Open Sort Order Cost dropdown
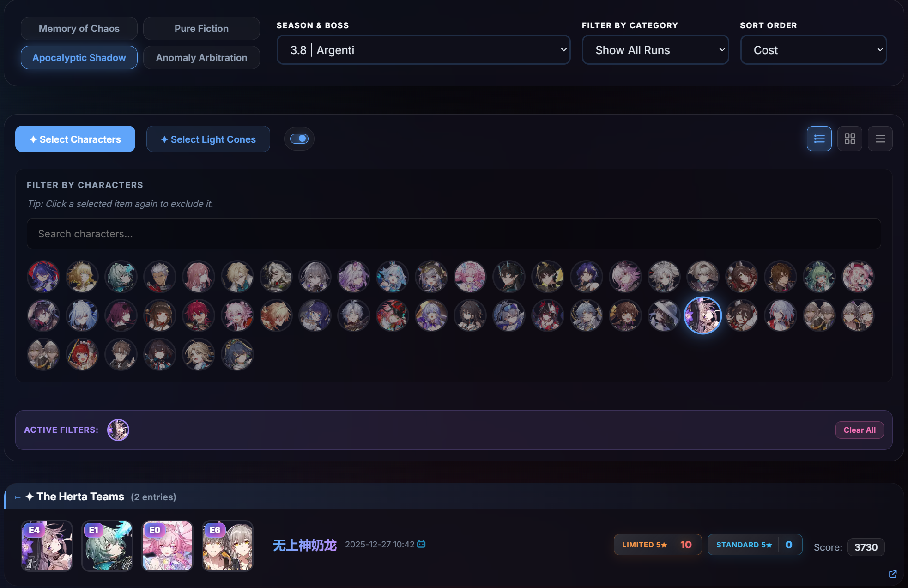Image resolution: width=908 pixels, height=588 pixels. coord(813,50)
